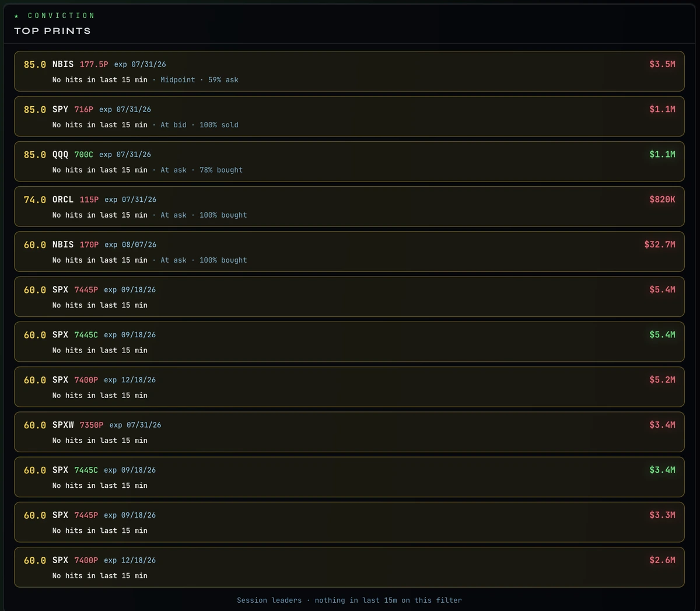Screen dimensions: 700x611
Task: Open the SPXW 7350P print card
Action: (x=349, y=432)
